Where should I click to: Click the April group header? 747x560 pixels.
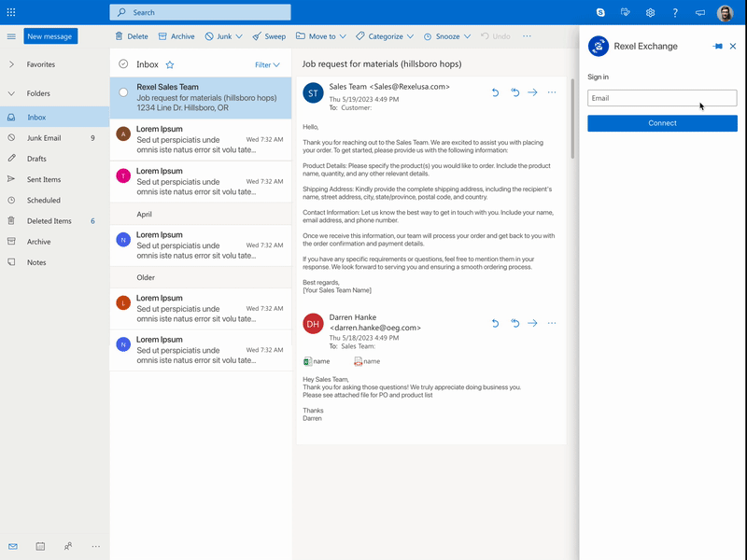coord(201,215)
